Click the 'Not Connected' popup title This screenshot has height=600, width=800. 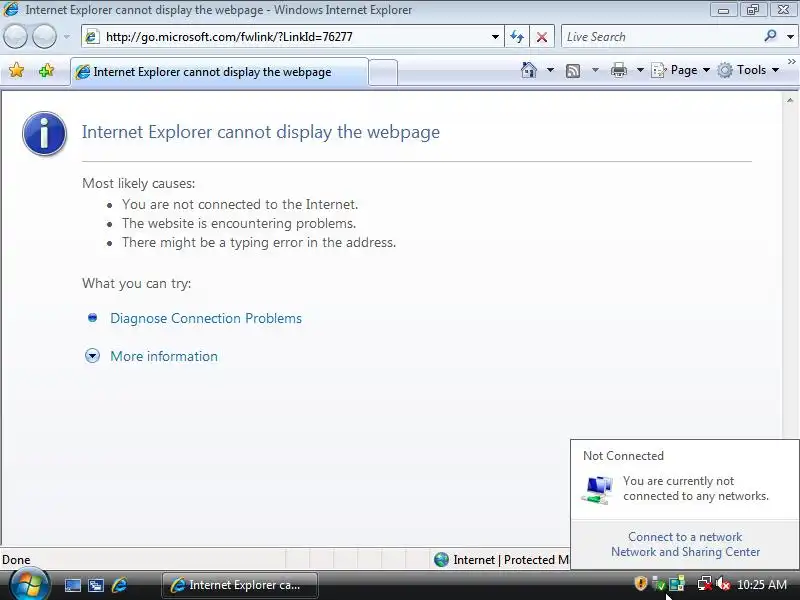pos(623,456)
